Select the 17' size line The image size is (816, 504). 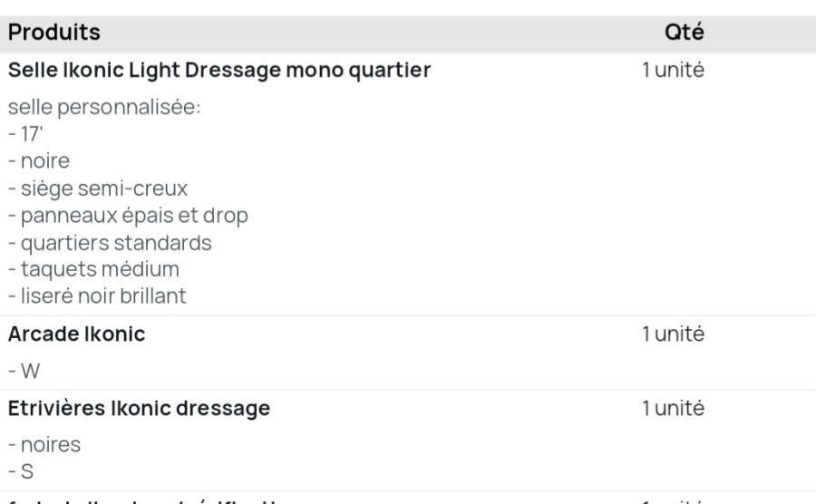[x=25, y=134]
